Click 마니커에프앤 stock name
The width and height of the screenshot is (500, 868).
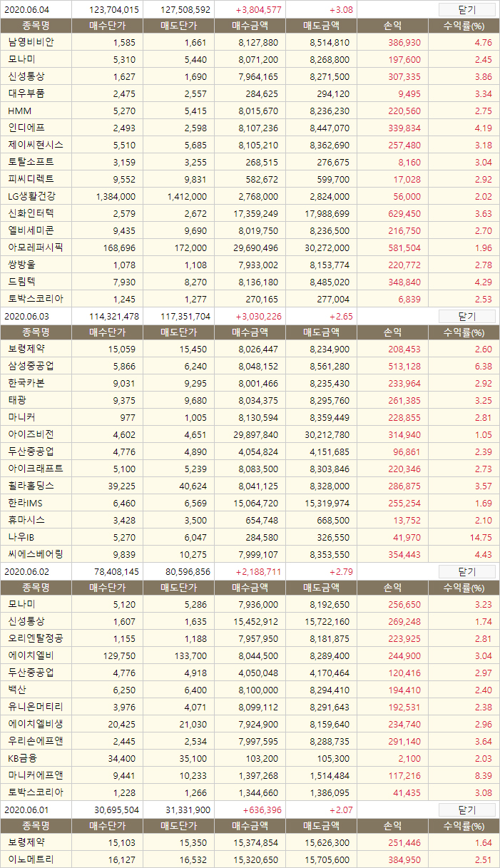click(x=36, y=775)
